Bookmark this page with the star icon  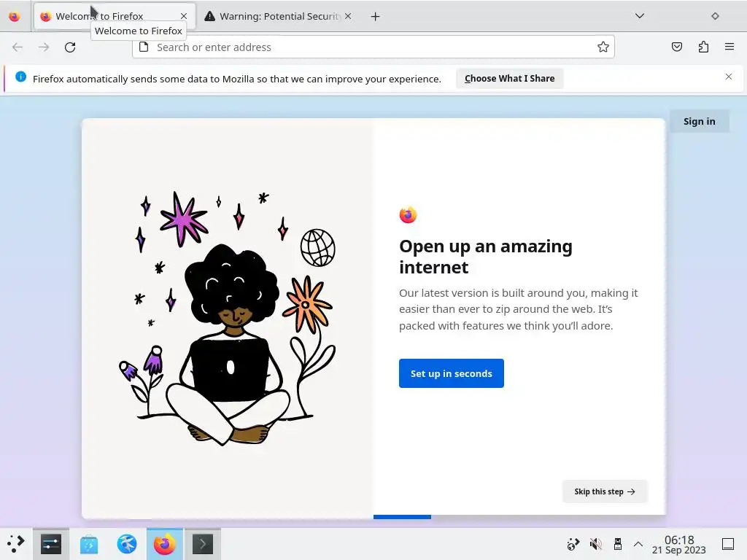click(x=603, y=47)
